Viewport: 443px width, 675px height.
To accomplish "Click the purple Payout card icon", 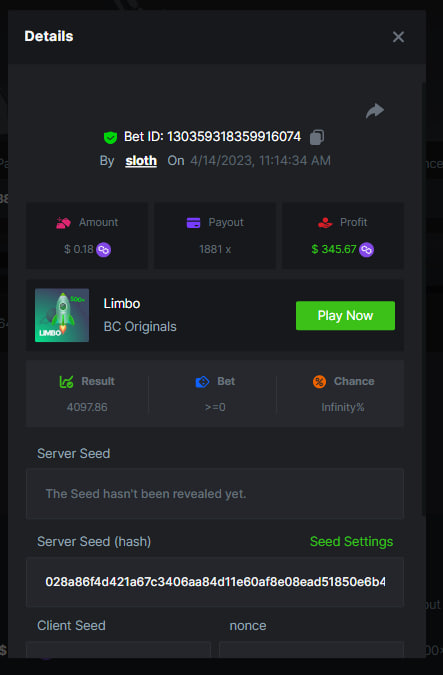I will pos(193,223).
